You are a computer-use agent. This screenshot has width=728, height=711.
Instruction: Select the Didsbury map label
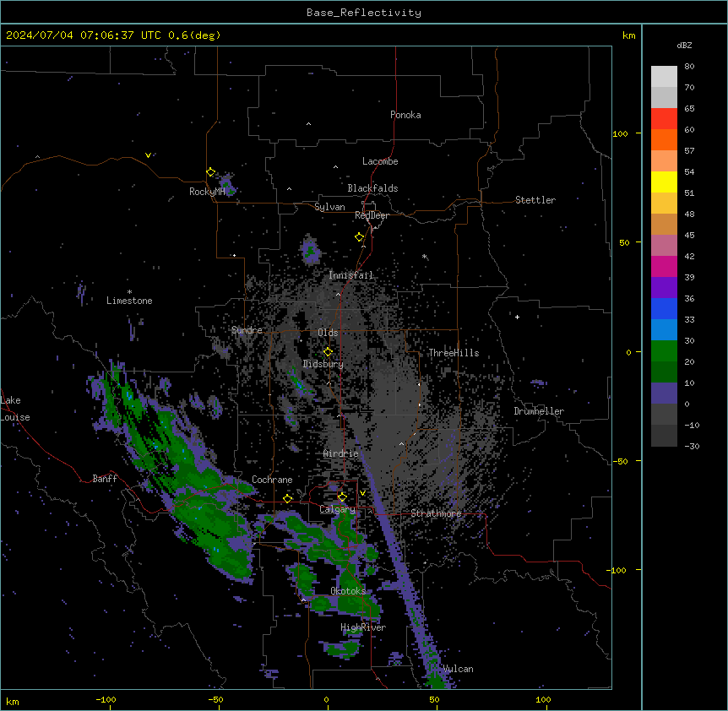(323, 364)
